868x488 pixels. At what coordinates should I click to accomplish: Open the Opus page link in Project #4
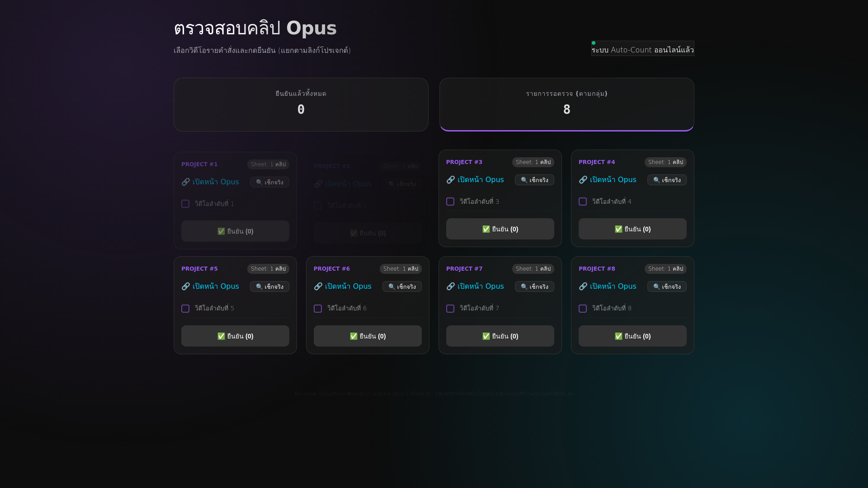coord(608,180)
